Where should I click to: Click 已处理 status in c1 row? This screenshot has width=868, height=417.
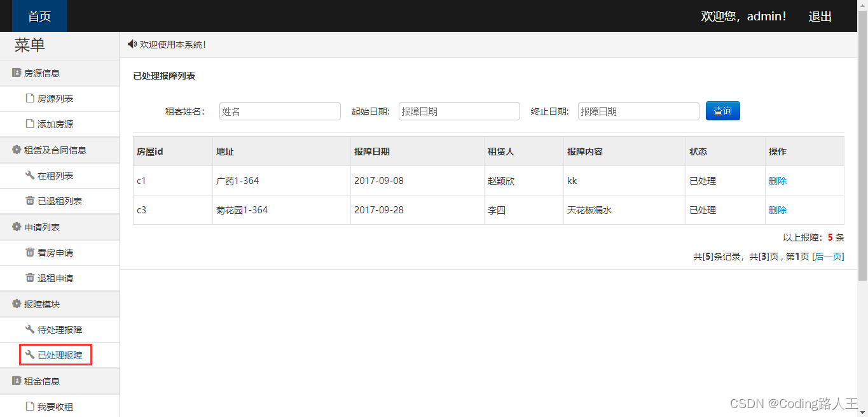coord(703,181)
